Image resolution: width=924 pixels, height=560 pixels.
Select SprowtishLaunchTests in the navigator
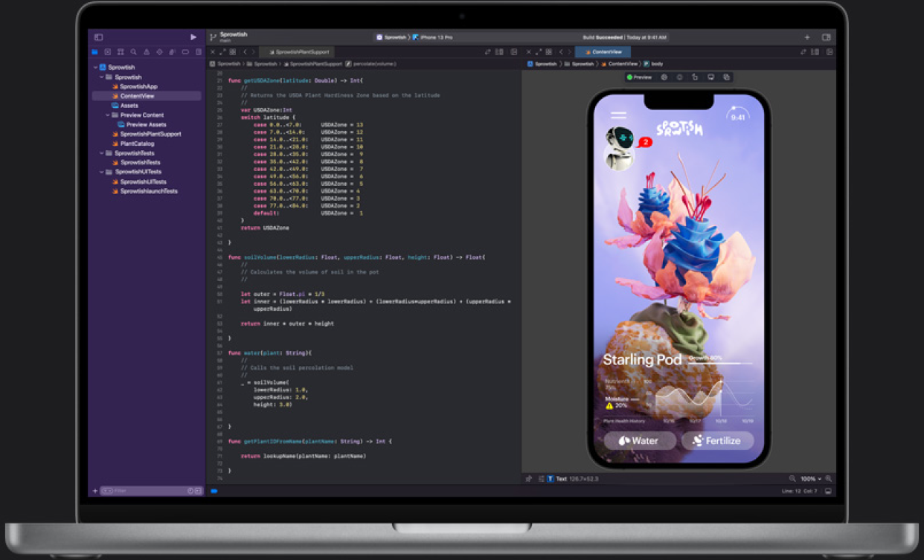147,191
